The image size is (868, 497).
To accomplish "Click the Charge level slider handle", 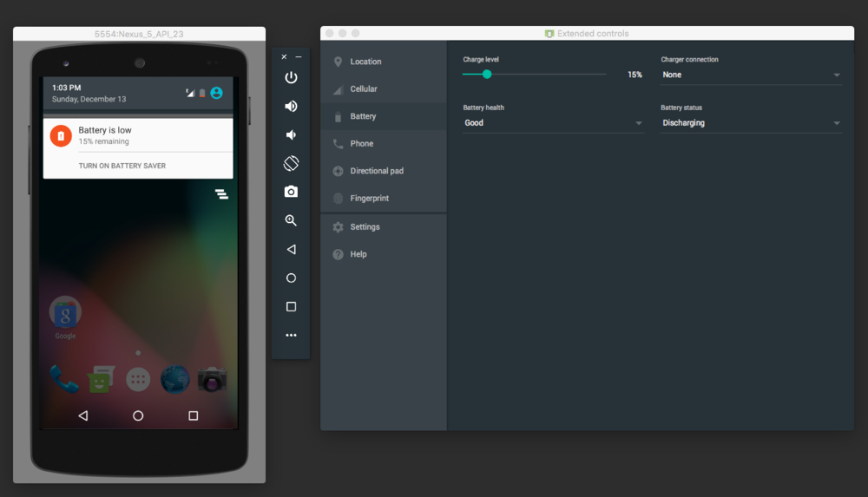I will click(487, 75).
